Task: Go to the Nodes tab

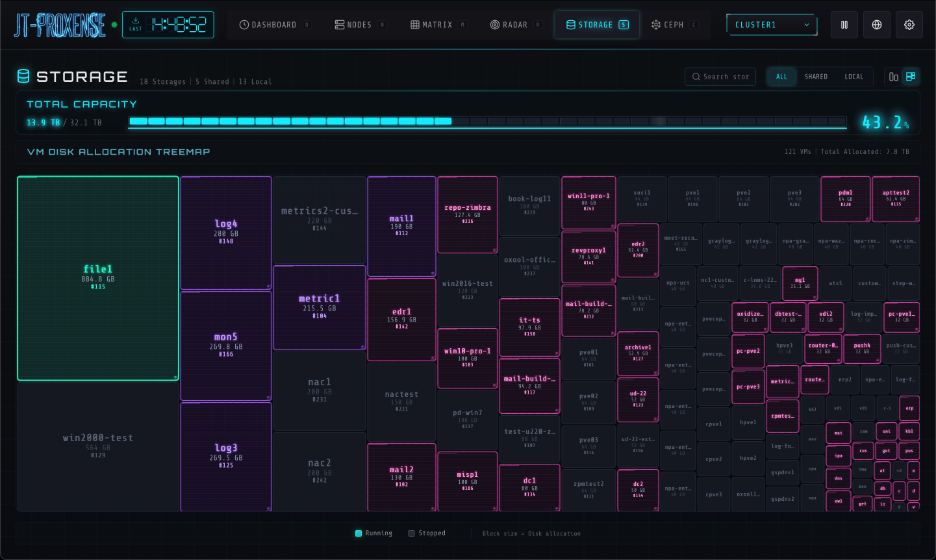Action: point(360,25)
